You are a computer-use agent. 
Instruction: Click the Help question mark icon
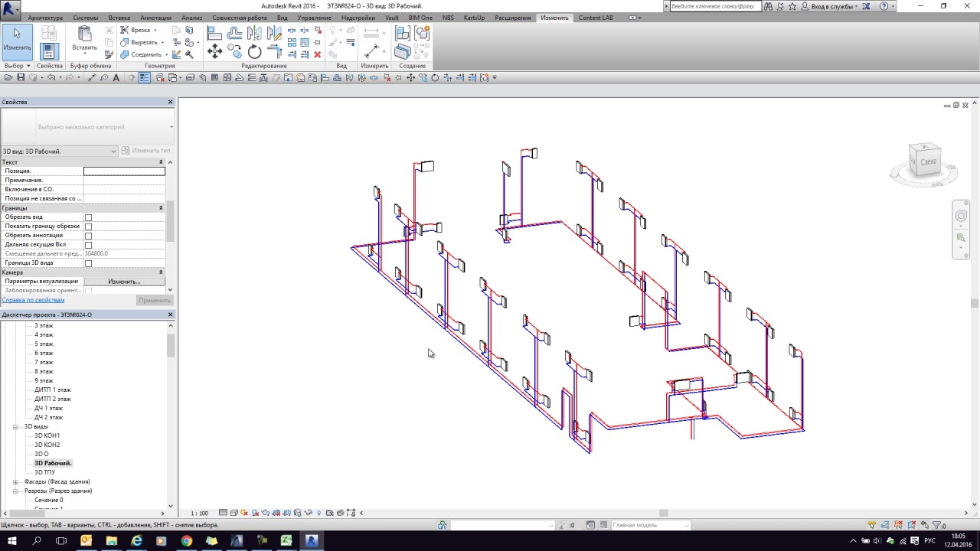pyautogui.click(x=884, y=5)
